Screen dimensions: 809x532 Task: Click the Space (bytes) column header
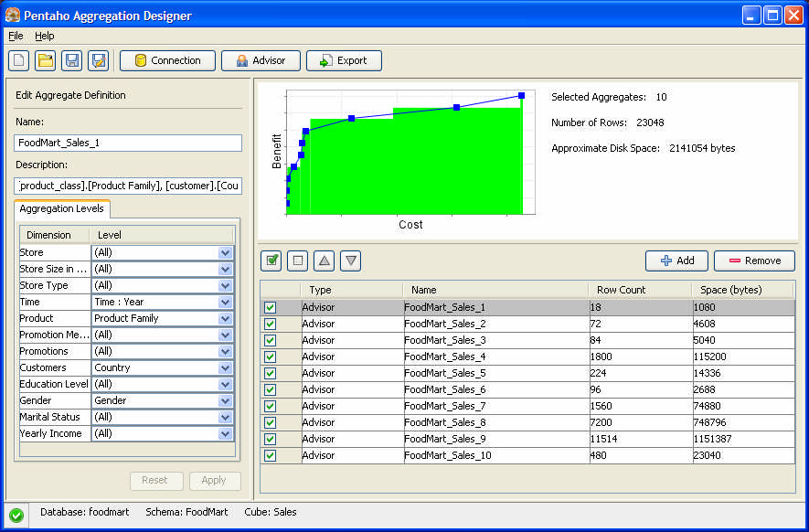[x=742, y=290]
